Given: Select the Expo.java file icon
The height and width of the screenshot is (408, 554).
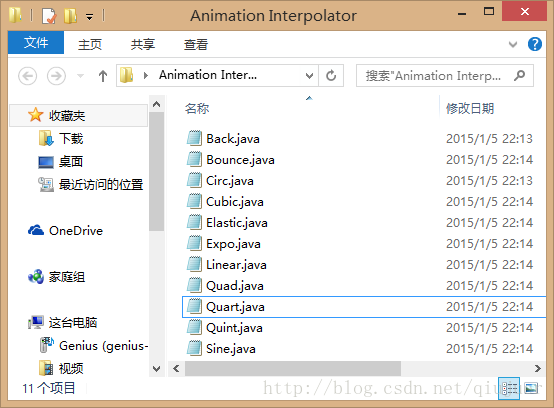Looking at the screenshot, I should click(194, 243).
